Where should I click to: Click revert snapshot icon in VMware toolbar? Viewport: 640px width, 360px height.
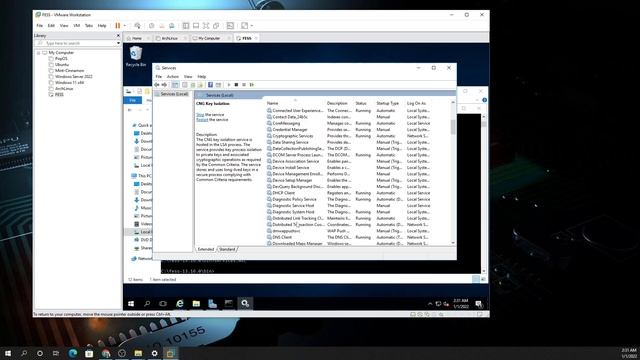162,26
